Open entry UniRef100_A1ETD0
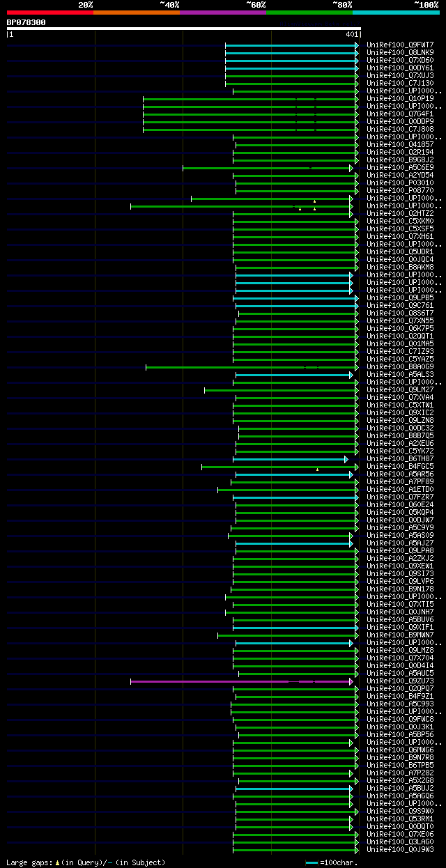The width and height of the screenshot is (446, 868). coord(400,489)
